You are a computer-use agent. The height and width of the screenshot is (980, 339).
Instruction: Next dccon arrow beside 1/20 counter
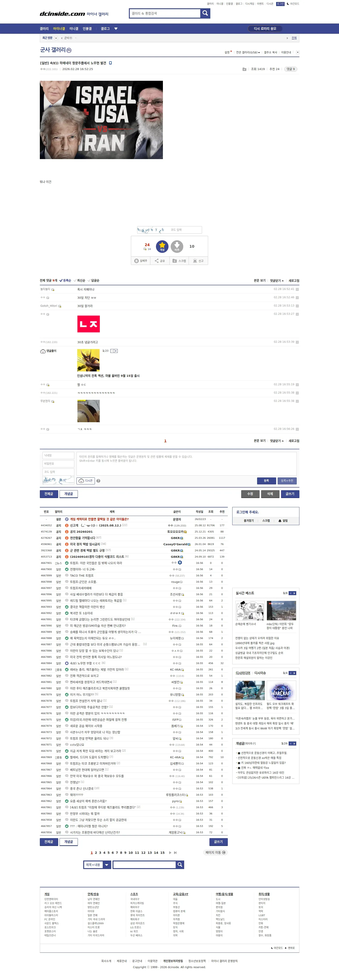pos(116,351)
